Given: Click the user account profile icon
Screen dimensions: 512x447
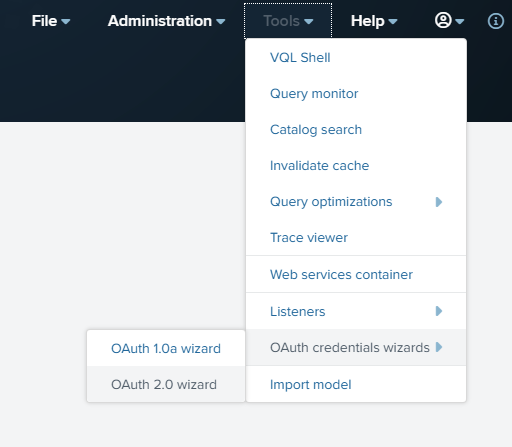Looking at the screenshot, I should pos(443,20).
